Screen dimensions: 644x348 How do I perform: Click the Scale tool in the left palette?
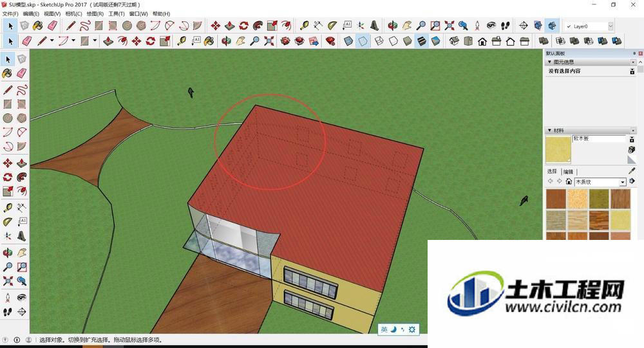tap(7, 191)
